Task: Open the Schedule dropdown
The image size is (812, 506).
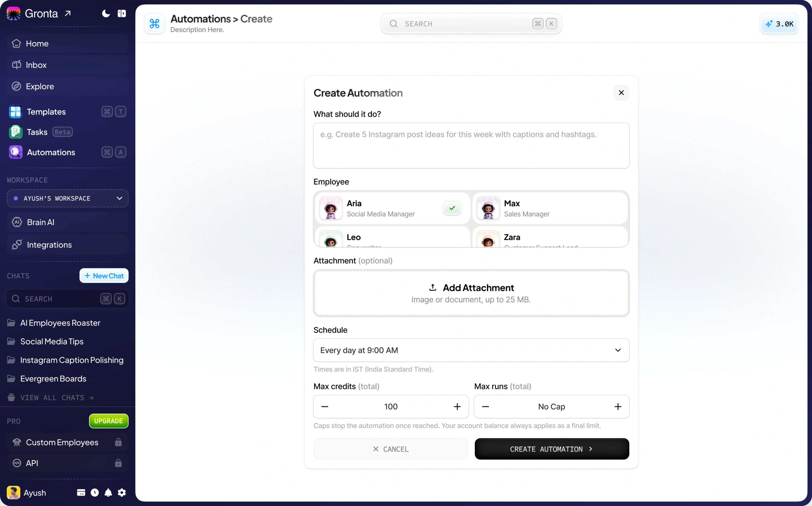Action: (471, 351)
